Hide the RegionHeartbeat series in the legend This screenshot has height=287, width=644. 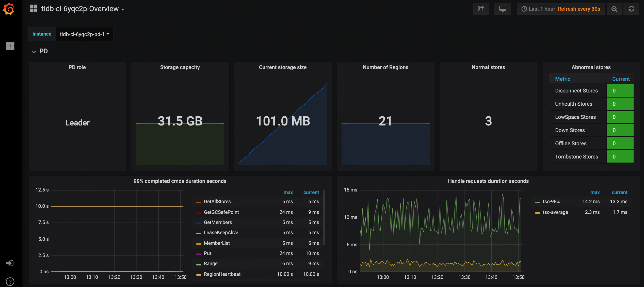221,274
